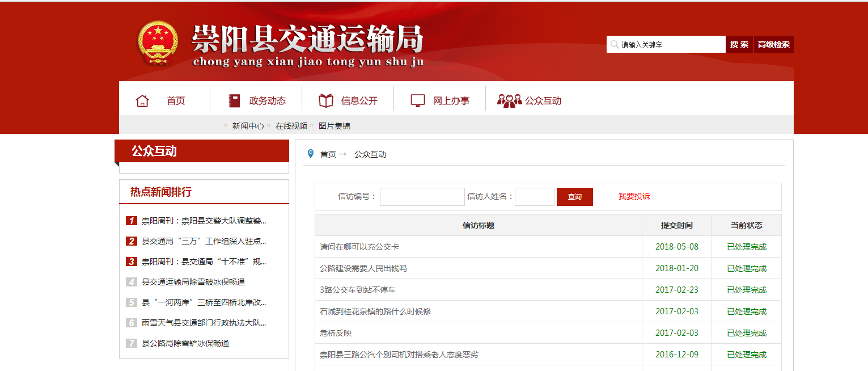Open news 崇阳周刊：县交通局“十不准”规
Image resolution: width=868 pixels, height=371 pixels.
point(204,262)
